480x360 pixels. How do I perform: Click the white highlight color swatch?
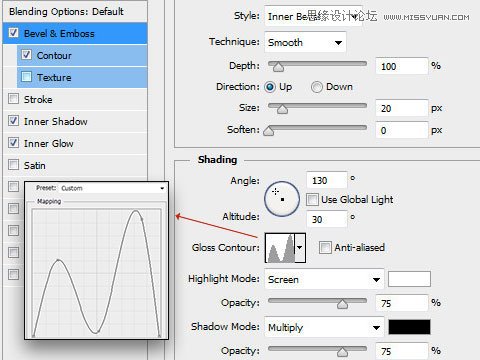(x=409, y=279)
